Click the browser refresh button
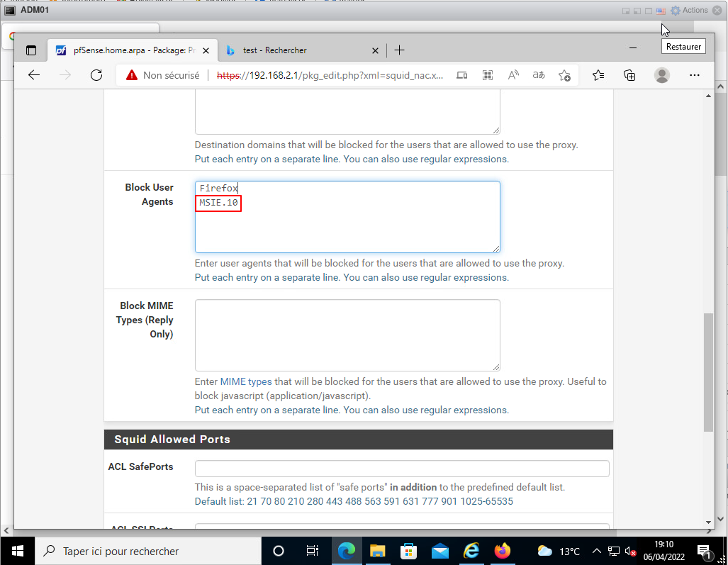 [96, 75]
